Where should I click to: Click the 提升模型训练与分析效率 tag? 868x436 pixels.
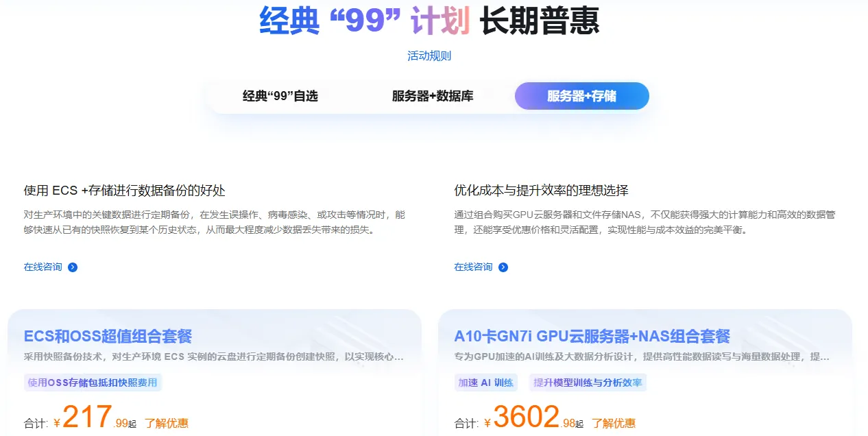point(588,383)
